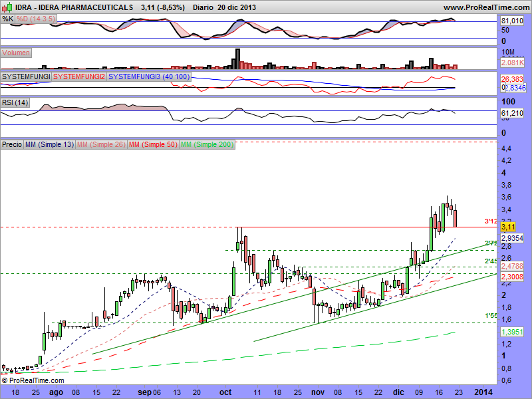Image resolution: width=532 pixels, height=399 pixels.
Task: Click the 3,6 tick on price axis
Action: point(506,197)
